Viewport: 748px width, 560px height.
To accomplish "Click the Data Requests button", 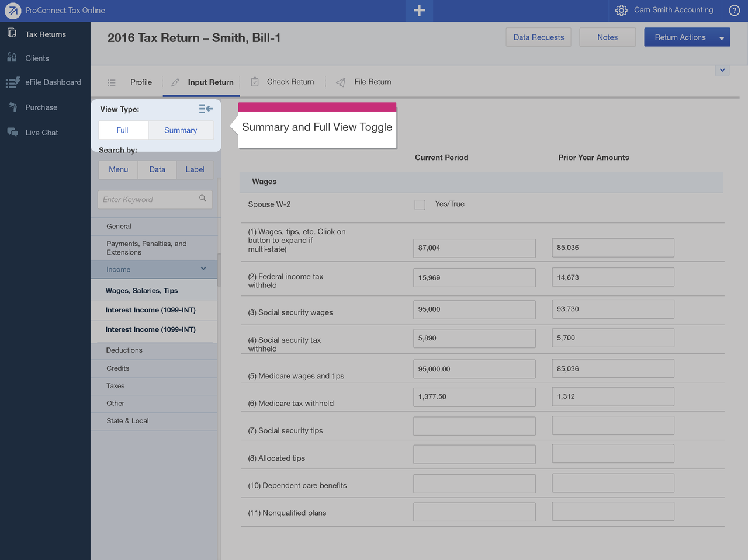I will (x=539, y=37).
